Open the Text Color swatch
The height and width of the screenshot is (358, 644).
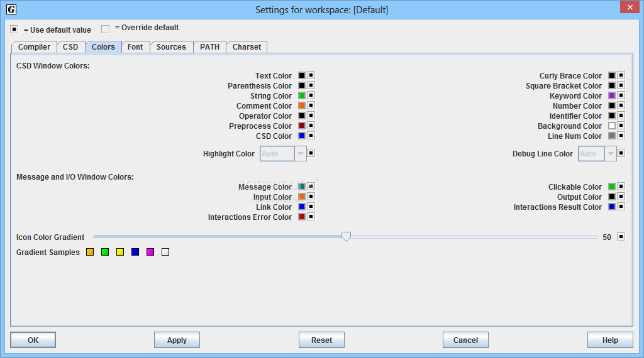click(x=302, y=75)
